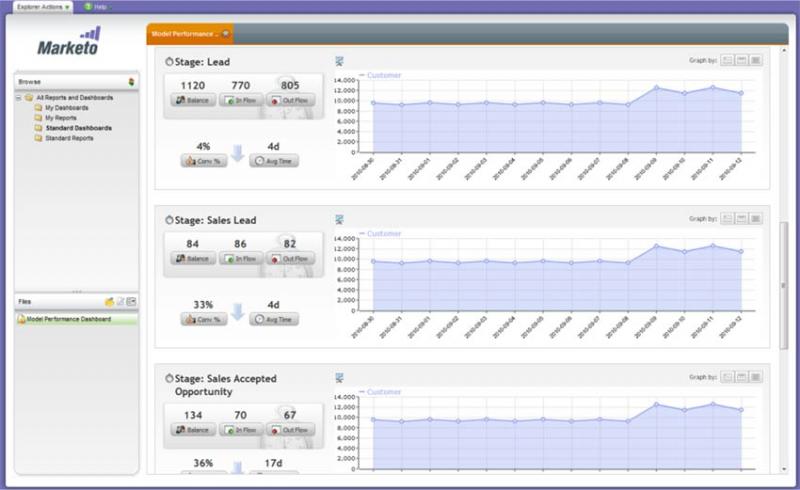The height and width of the screenshot is (490, 800).
Task: Open the Explorer Actions dropdown menu
Action: pyautogui.click(x=42, y=6)
